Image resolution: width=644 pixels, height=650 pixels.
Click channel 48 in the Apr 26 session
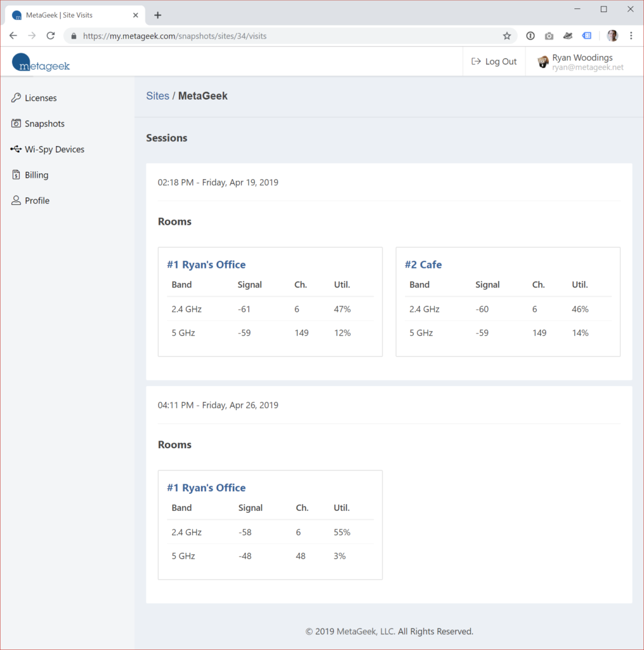301,556
